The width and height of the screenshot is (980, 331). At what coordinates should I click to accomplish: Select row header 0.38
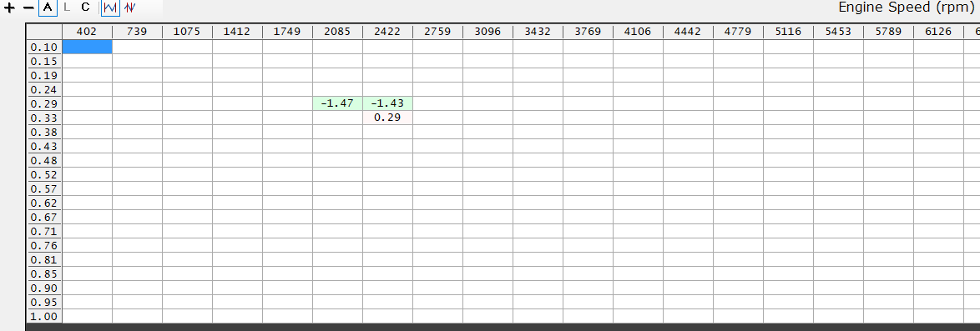click(44, 132)
